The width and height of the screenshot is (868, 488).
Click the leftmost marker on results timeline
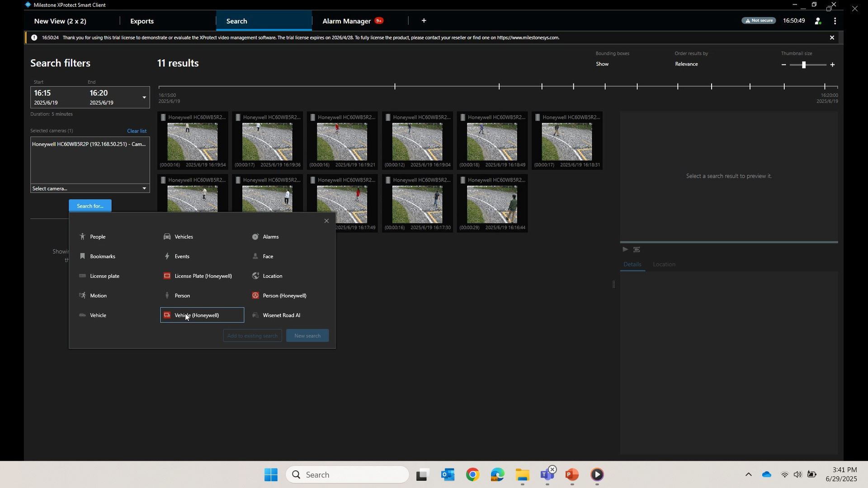(395, 86)
